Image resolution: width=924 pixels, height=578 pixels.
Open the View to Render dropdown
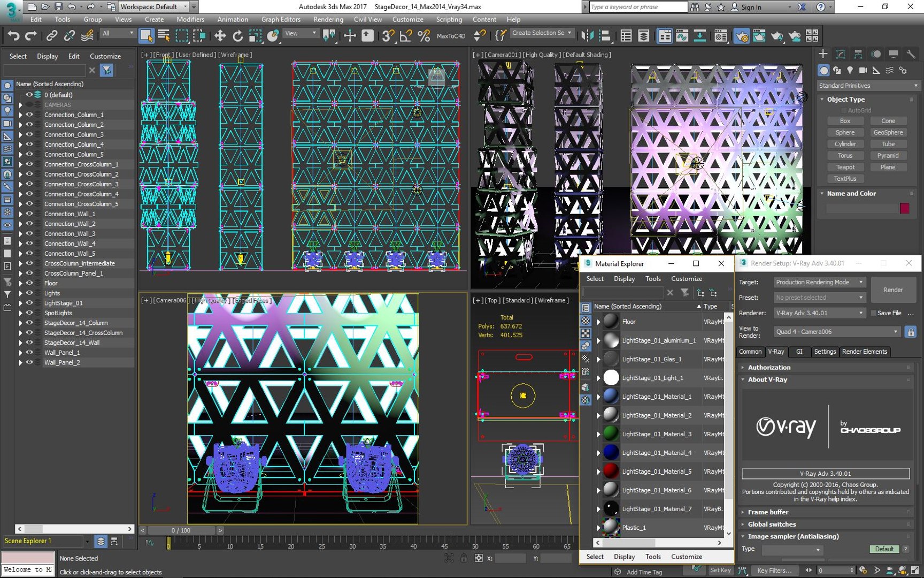[x=837, y=332]
